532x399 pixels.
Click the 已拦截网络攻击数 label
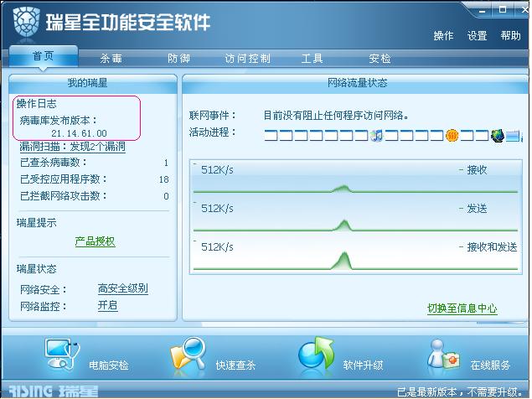64,195
